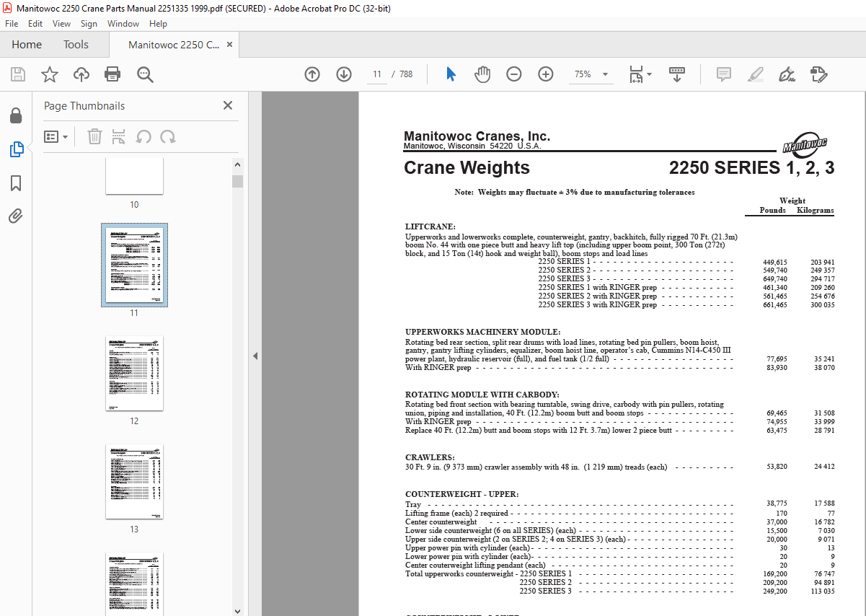The image size is (866, 616).
Task: Select page 13 thumbnail
Action: 134,481
